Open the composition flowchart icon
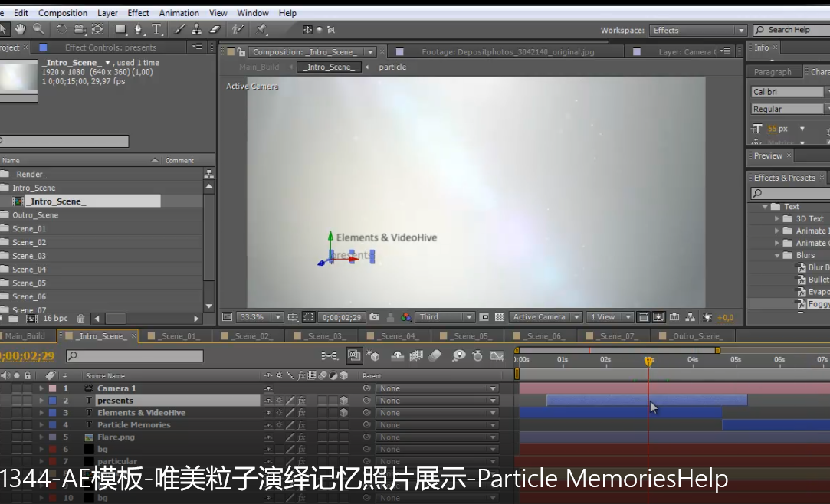Screen dimensions: 830x504 click(691, 317)
